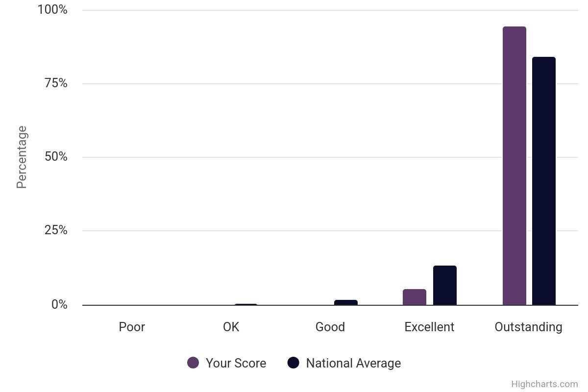Click the National Average Good bar
Viewport: 588px width, 392px height.
(x=345, y=302)
